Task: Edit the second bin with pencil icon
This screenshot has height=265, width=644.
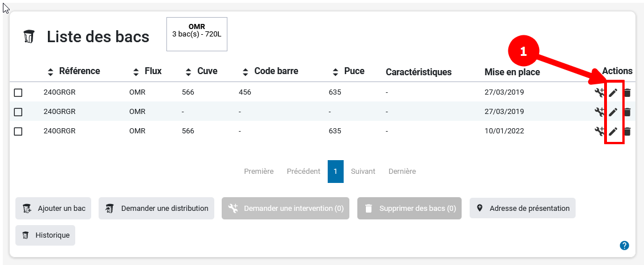Action: point(613,112)
